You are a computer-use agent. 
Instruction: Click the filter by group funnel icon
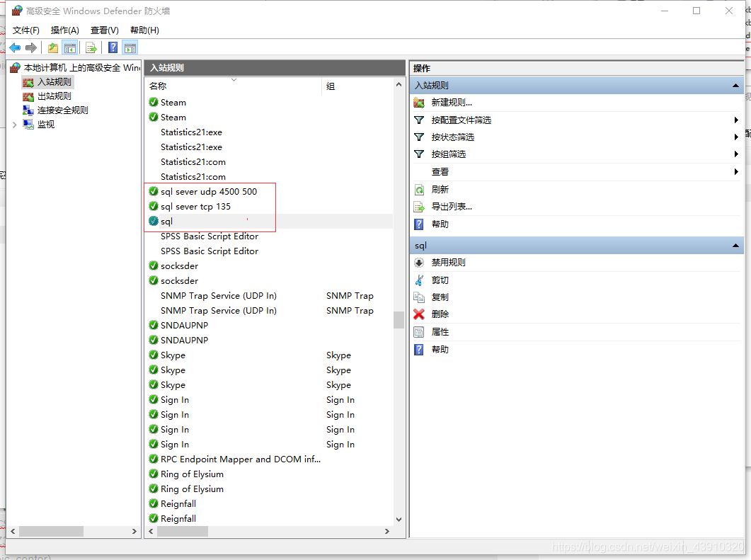[419, 154]
